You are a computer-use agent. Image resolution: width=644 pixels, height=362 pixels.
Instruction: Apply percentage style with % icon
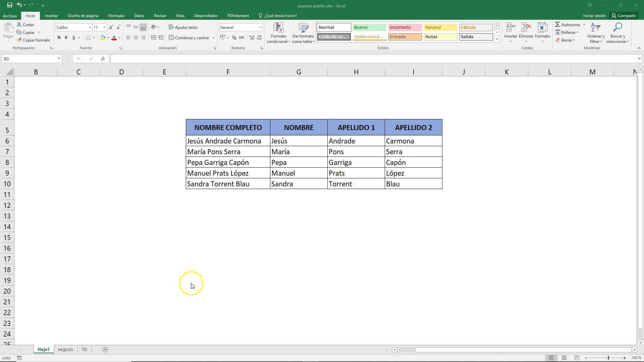tap(234, 38)
